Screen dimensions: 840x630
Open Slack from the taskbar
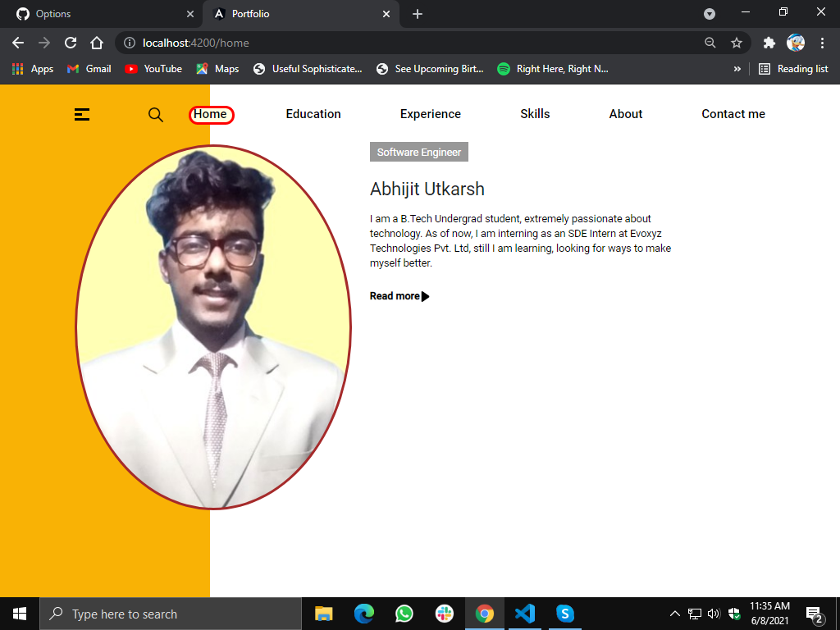click(444, 614)
